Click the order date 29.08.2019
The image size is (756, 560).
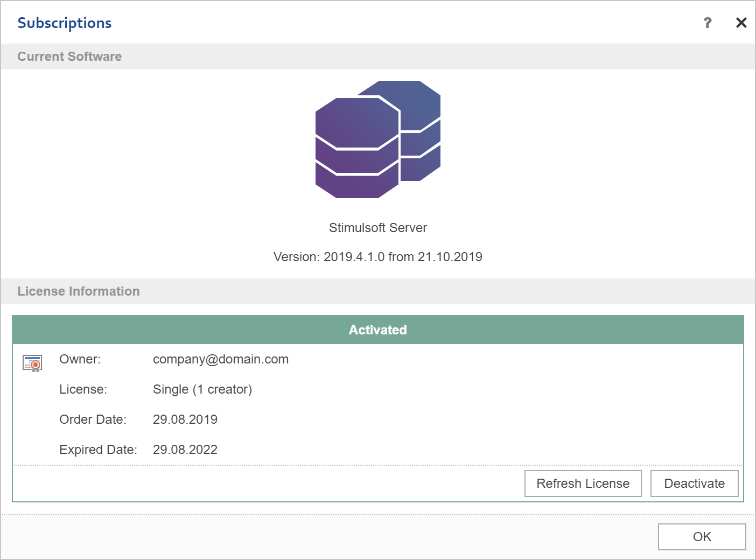click(185, 419)
